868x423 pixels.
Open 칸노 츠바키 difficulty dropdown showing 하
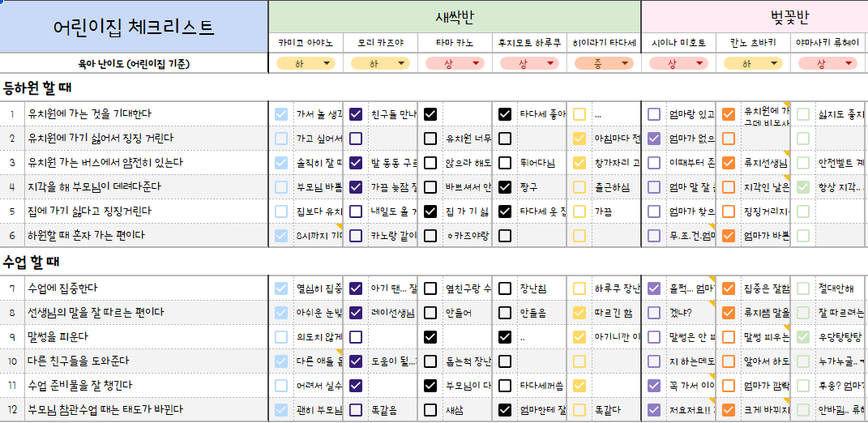pos(753,64)
